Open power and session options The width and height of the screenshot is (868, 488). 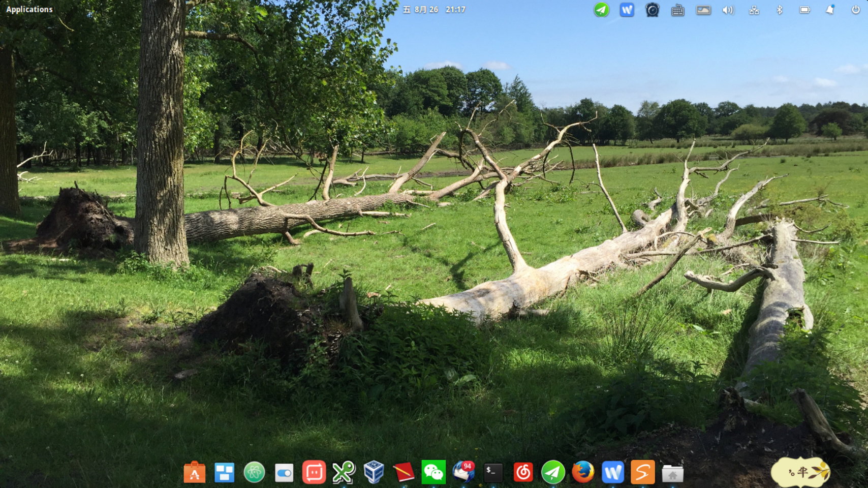[856, 9]
